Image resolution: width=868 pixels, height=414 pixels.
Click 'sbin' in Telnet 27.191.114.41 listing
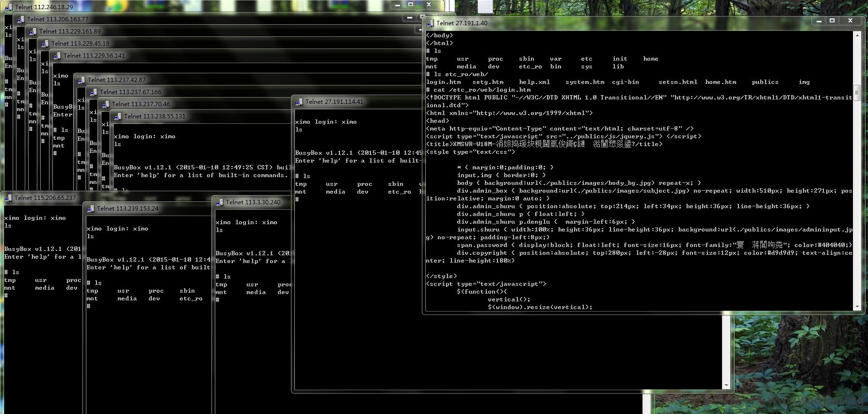point(396,184)
